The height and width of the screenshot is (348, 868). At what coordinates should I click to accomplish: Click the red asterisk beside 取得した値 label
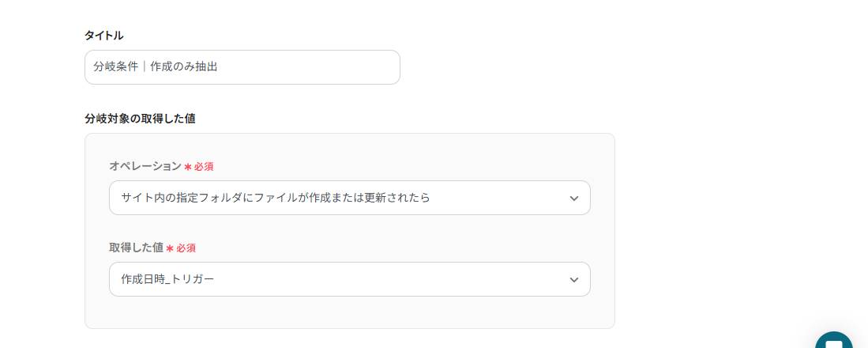tap(169, 248)
